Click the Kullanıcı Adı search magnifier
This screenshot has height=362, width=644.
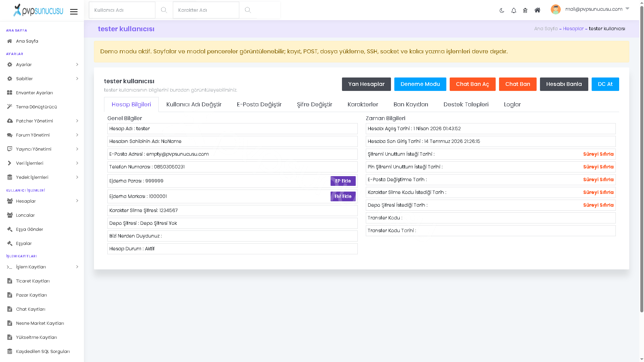coord(164,10)
